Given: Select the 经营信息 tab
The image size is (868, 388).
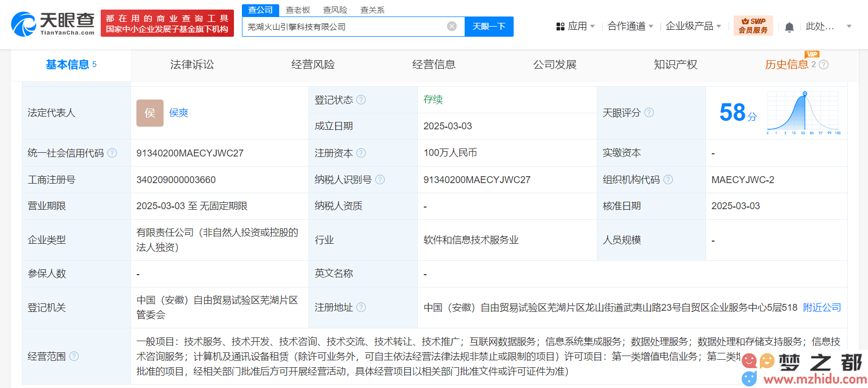Looking at the screenshot, I should [x=434, y=64].
